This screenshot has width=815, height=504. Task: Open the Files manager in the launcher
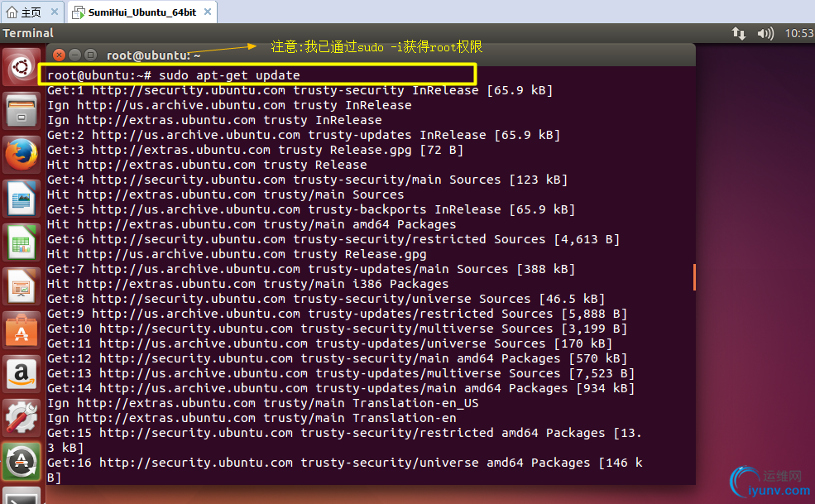pos(22,111)
